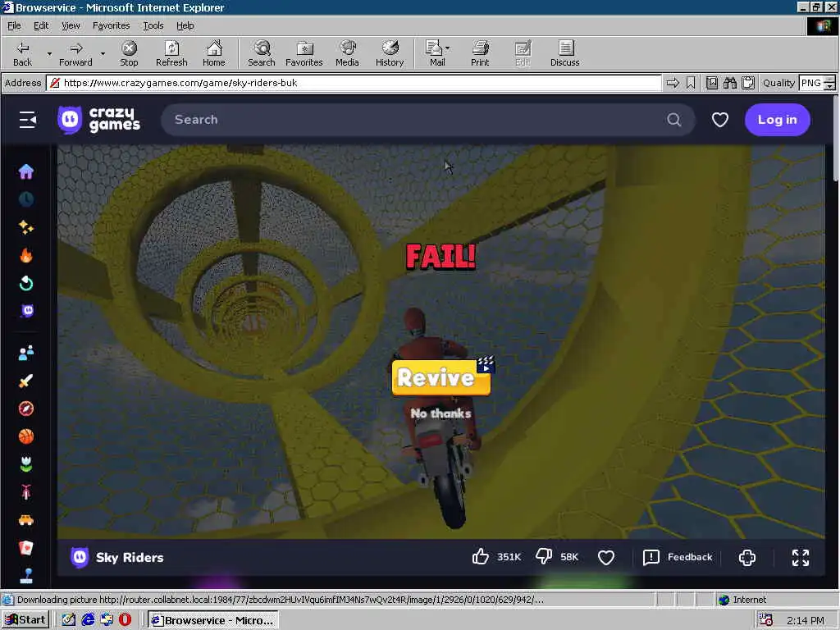Toggle the CrazyGames sidebar hamburger menu
Screen dimensions: 840x630
pyautogui.click(x=27, y=120)
